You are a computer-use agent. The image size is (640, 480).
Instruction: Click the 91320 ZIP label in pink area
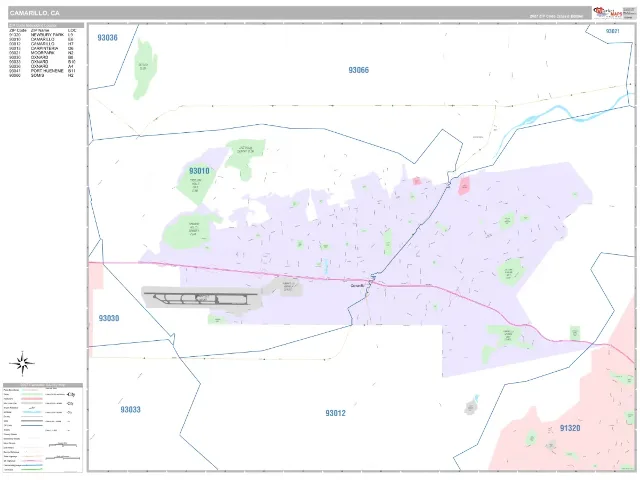570,428
